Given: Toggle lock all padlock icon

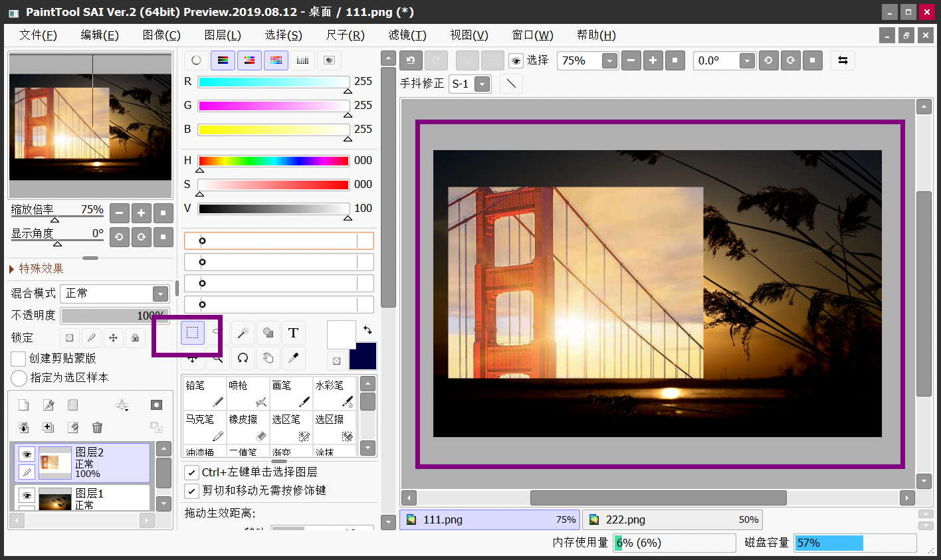Looking at the screenshot, I should (x=135, y=338).
